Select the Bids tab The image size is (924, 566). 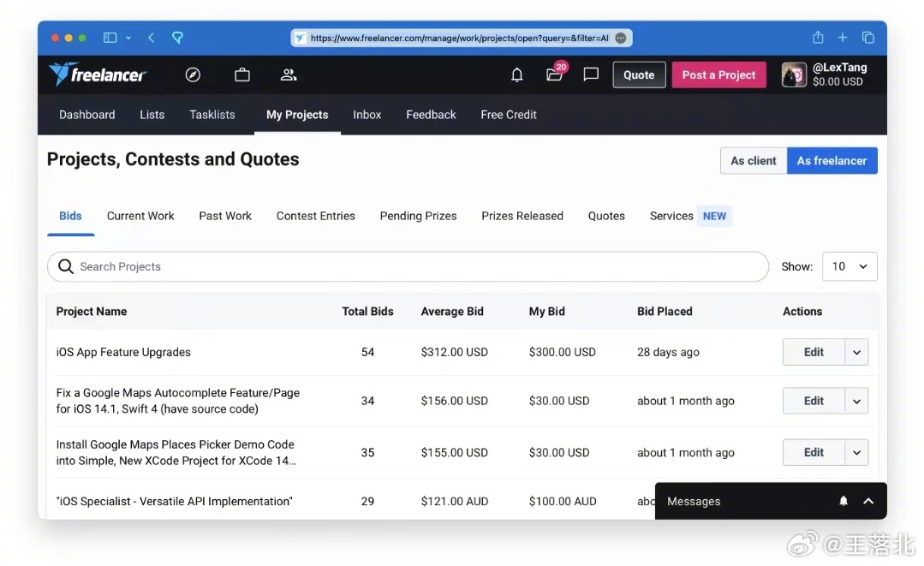[71, 216]
